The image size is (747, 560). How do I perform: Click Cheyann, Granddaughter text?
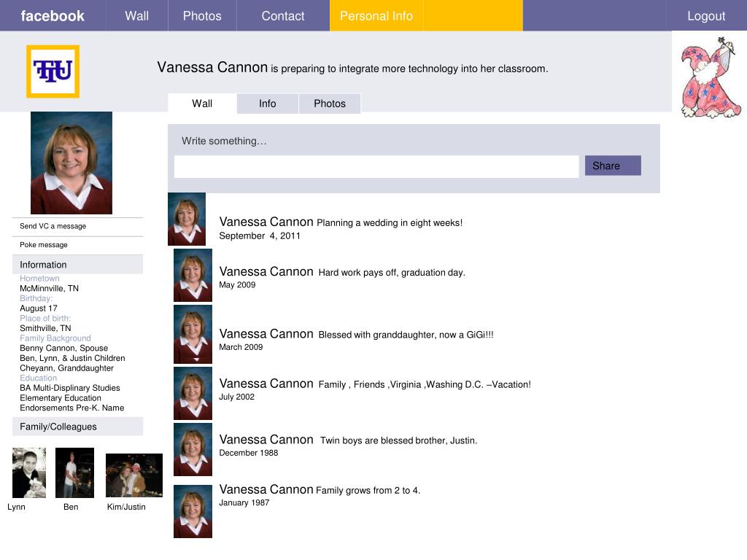(x=66, y=368)
